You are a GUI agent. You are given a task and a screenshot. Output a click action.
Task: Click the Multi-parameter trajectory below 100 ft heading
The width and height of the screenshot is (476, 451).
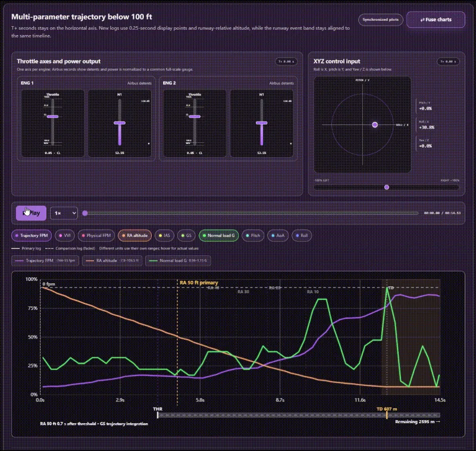tap(82, 17)
